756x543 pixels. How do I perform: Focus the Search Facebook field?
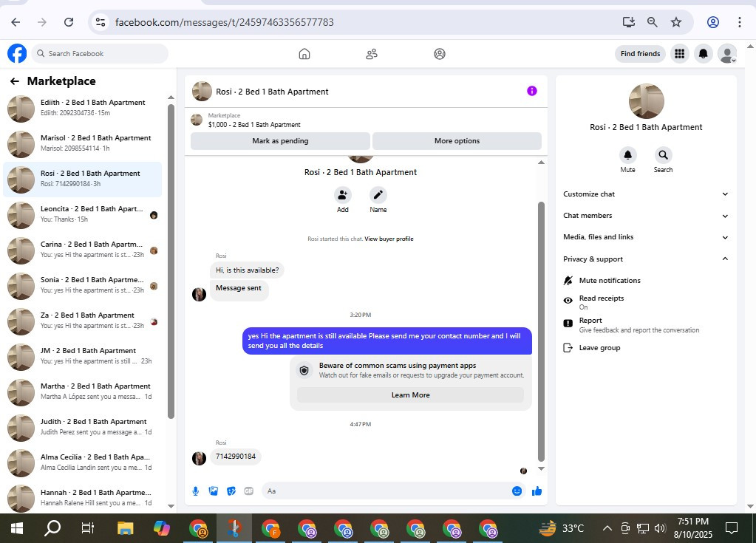pyautogui.click(x=101, y=53)
